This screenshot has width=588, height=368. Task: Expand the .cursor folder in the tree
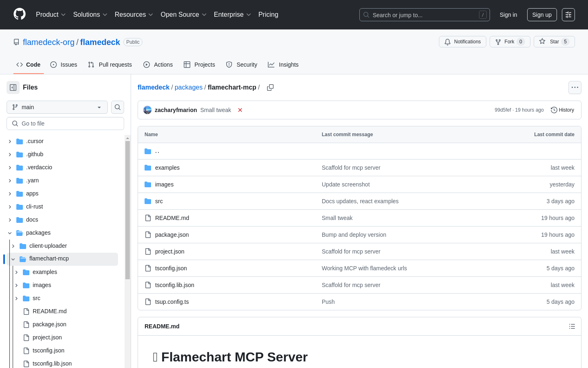point(10,141)
